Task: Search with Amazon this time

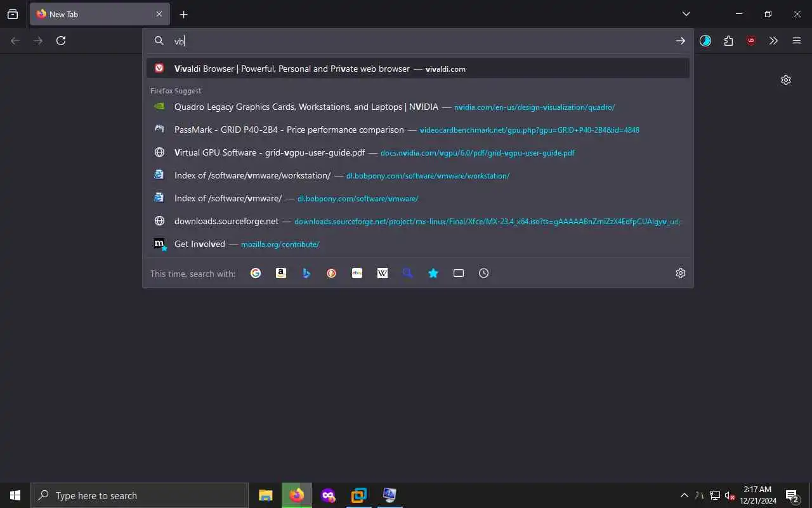Action: point(281,273)
